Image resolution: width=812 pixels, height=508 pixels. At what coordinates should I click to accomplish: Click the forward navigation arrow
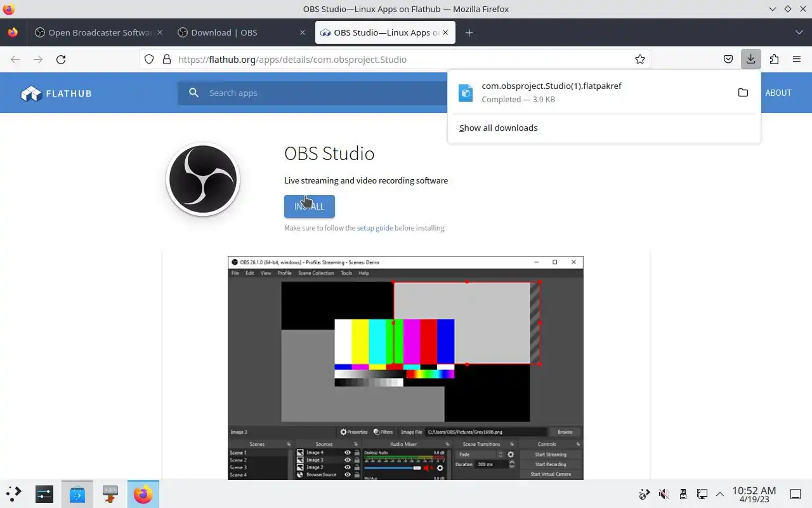coord(38,59)
